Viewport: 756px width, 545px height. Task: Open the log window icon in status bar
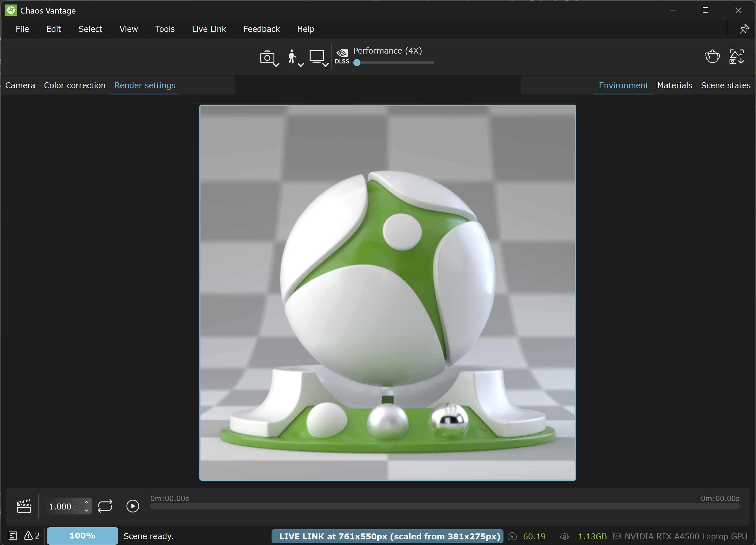point(13,536)
